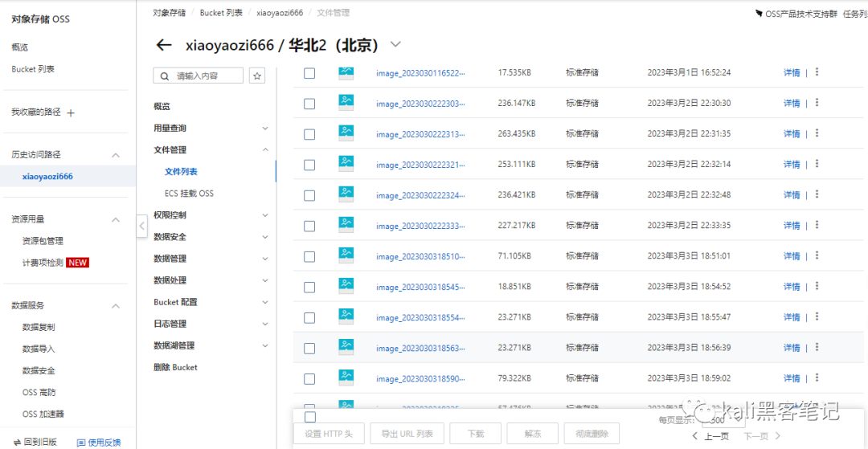This screenshot has height=449, width=868.
Task: Expand 数据安全 section in bucket menu
Action: [x=265, y=237]
